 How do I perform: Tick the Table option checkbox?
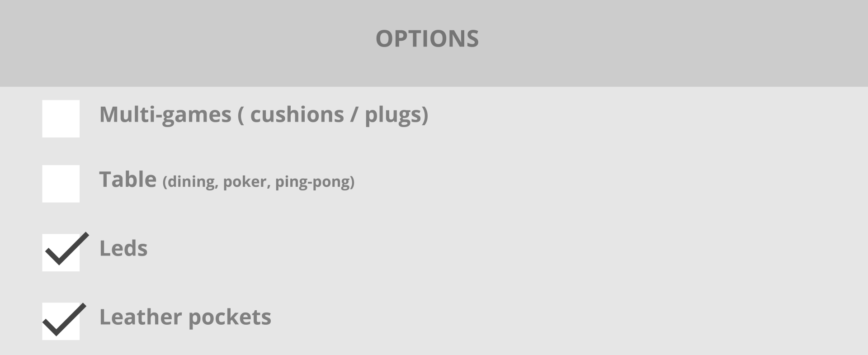pyautogui.click(x=61, y=184)
